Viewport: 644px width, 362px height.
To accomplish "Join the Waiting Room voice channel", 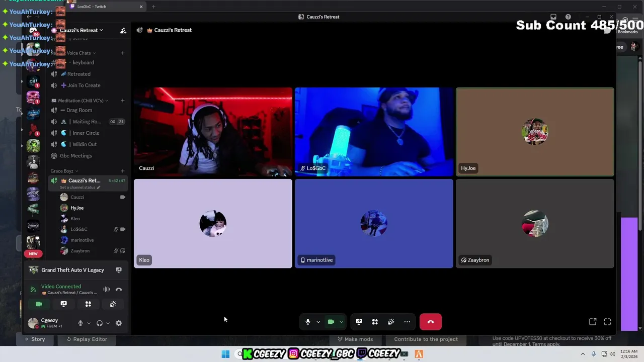I will click(x=88, y=122).
